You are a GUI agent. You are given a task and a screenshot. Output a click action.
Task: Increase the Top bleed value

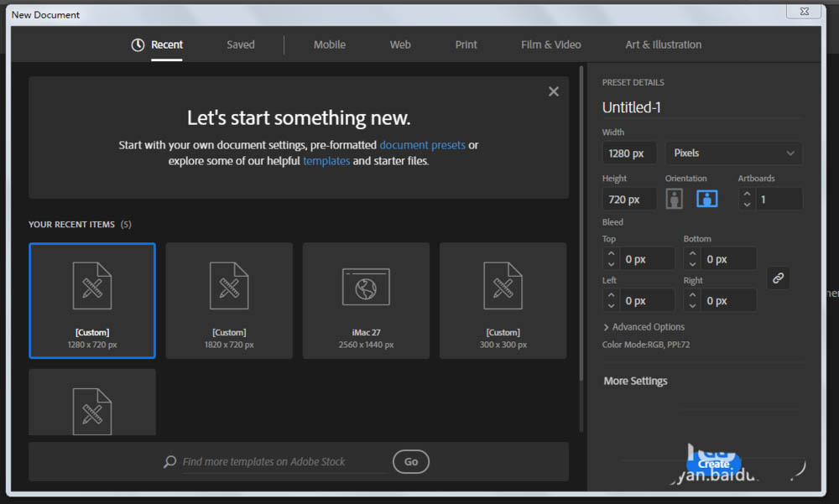[x=611, y=253]
